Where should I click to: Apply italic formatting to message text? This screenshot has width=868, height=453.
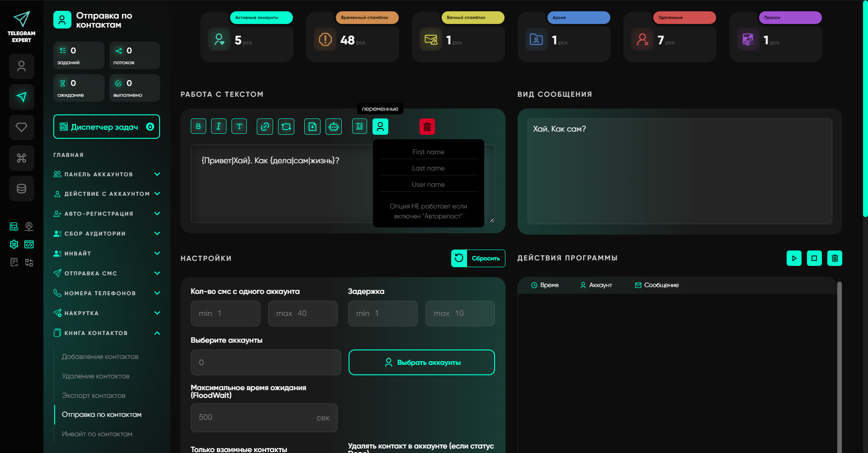218,127
